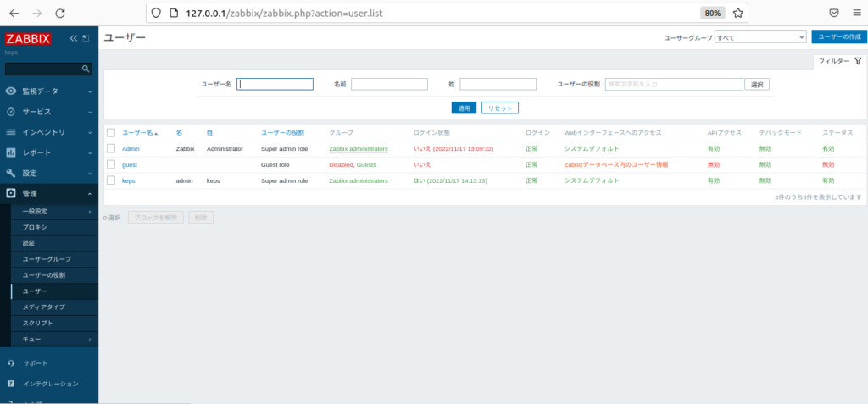This screenshot has height=404, width=868.
Task: Open the ユーザーグループ dropdown
Action: coord(760,37)
